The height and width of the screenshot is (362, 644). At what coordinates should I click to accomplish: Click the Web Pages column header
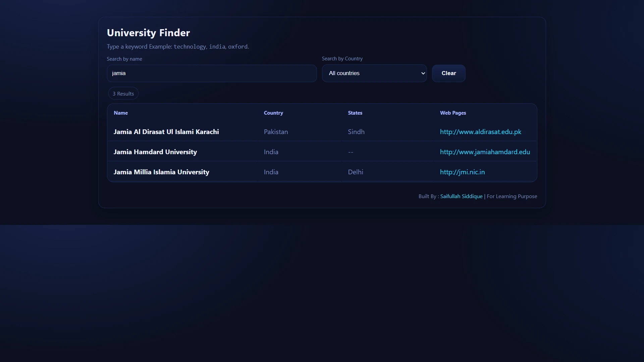[x=453, y=113]
